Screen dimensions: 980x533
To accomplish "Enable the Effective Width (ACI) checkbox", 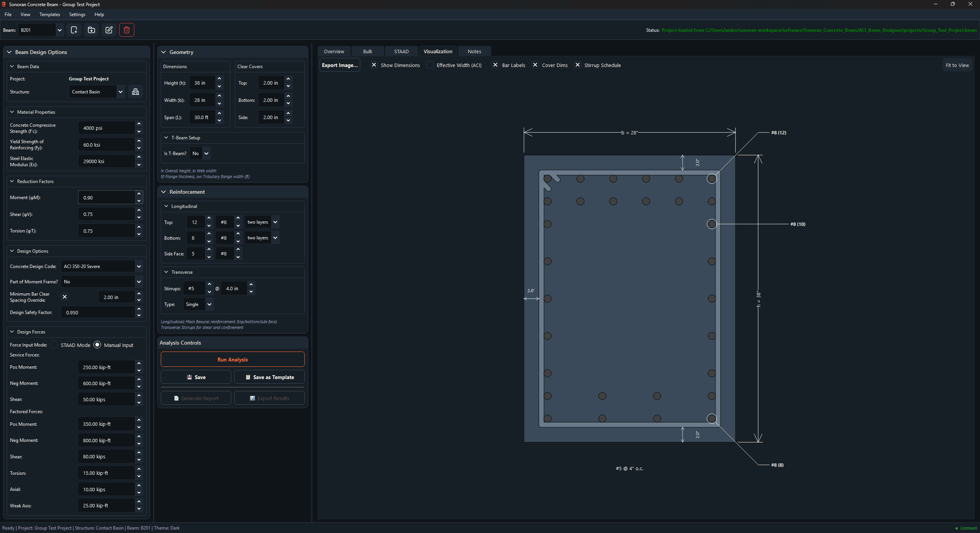I will click(430, 65).
